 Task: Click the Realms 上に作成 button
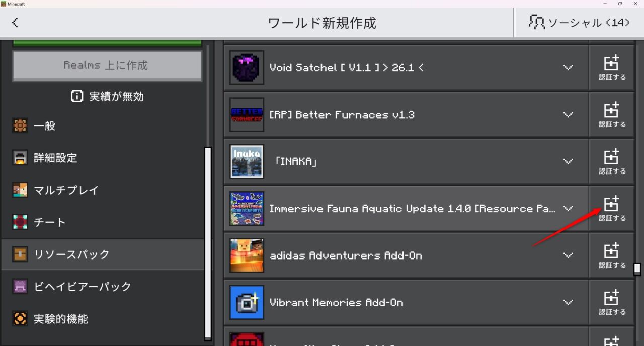coord(107,66)
